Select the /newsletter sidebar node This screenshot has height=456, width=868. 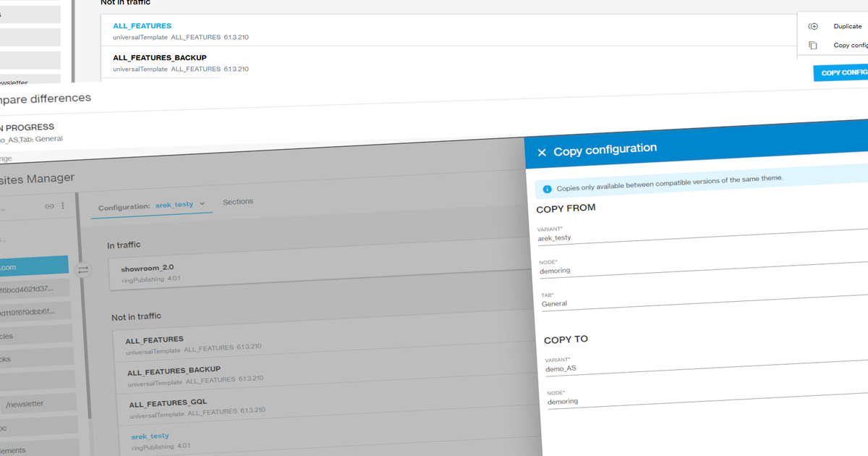pyautogui.click(x=38, y=404)
